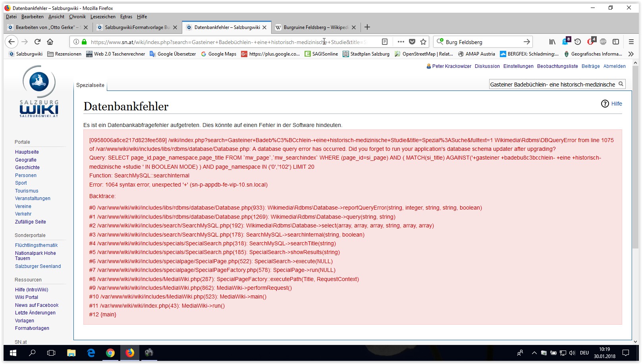Click the Salzburgwiki logo

point(39,92)
